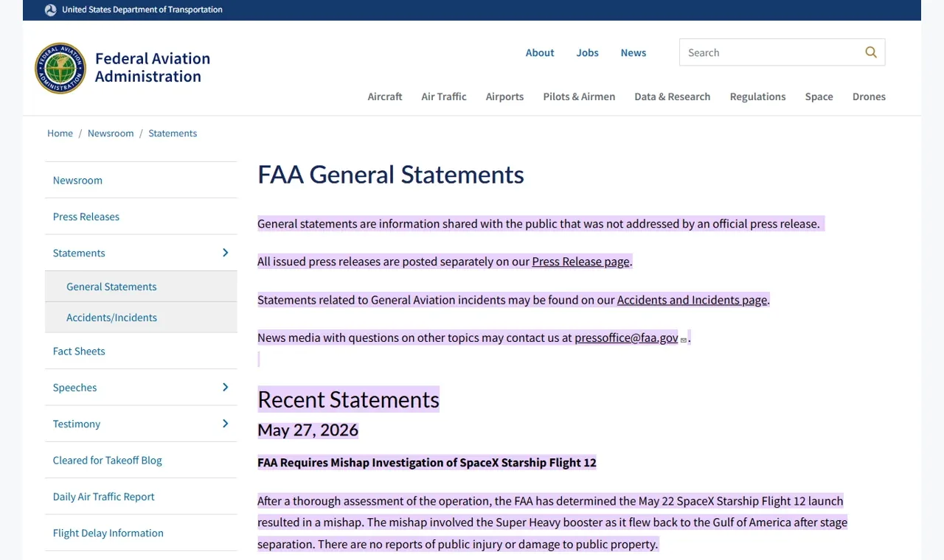Expand the Testimony sidebar section chevron

(x=225, y=424)
